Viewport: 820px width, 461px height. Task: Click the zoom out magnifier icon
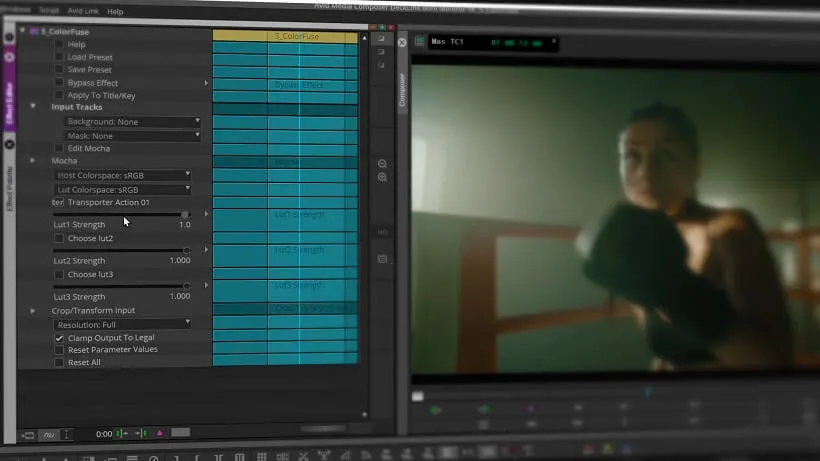click(x=382, y=164)
